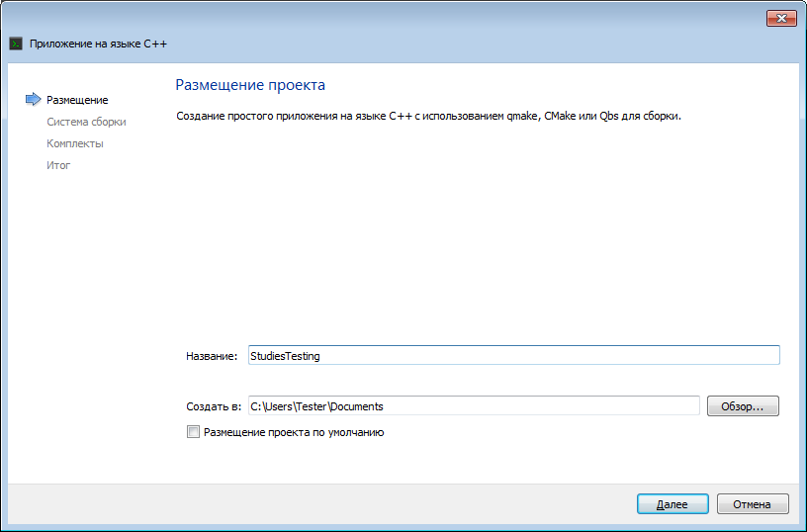
Task: Click the Размещение проекта heading
Action: (x=250, y=85)
